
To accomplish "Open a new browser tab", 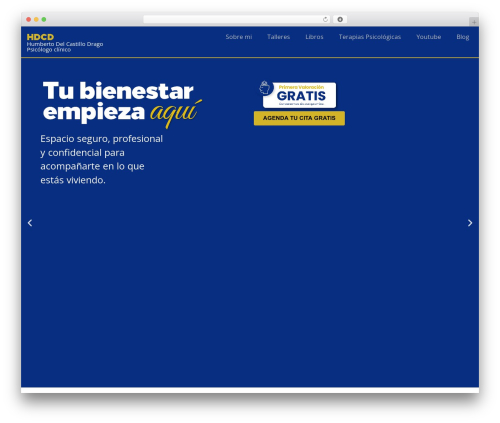I will tap(474, 22).
